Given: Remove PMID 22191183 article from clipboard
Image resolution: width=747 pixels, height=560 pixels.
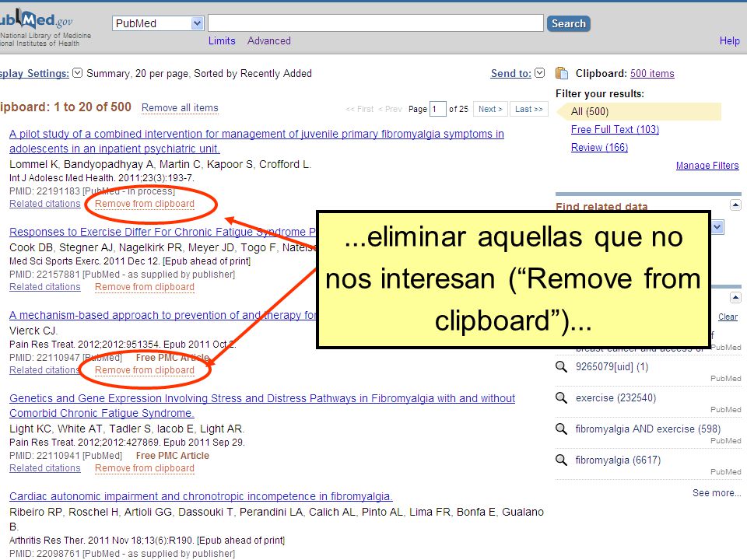Looking at the screenshot, I should (145, 204).
